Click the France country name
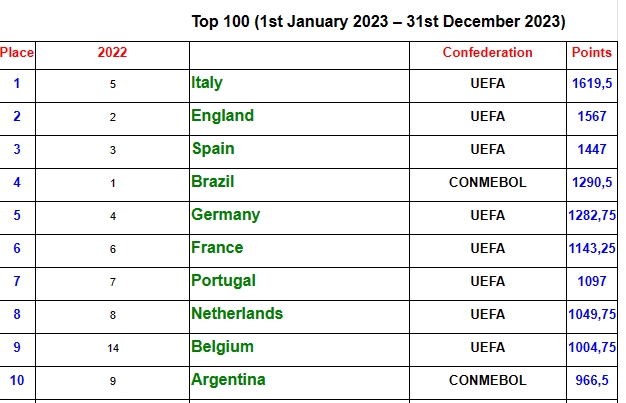The width and height of the screenshot is (626, 403). (217, 248)
